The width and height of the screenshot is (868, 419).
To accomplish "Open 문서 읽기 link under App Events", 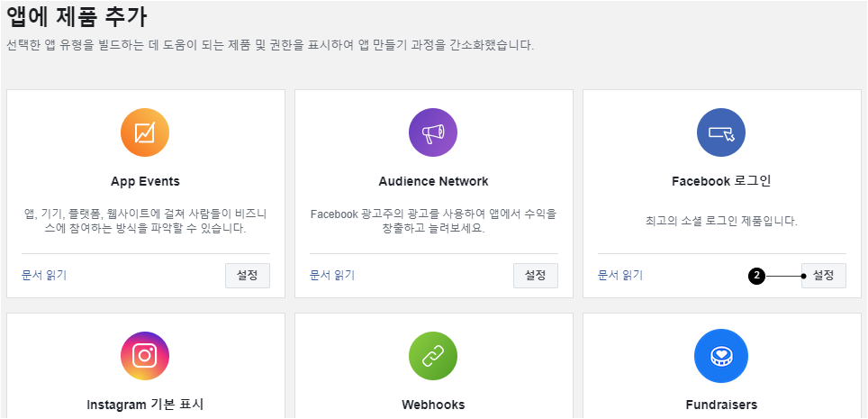I will tap(44, 275).
